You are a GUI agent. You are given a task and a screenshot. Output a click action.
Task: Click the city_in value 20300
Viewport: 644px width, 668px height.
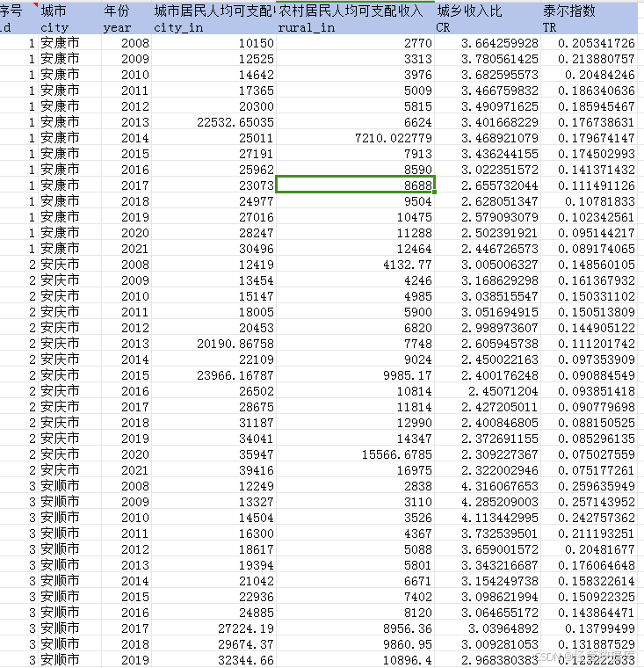tap(256, 106)
